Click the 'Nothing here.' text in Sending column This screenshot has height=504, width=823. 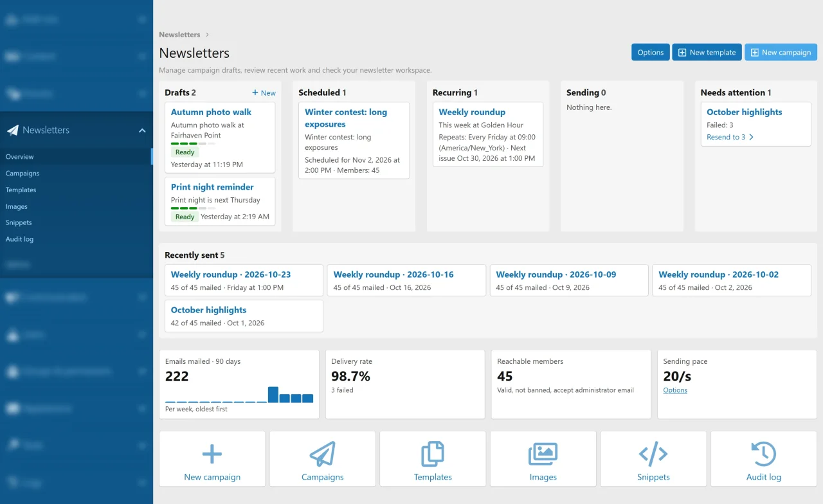coord(589,107)
